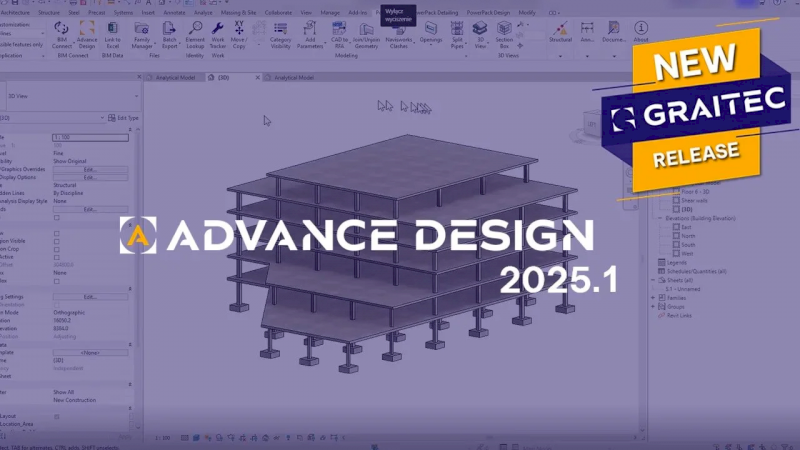The height and width of the screenshot is (450, 800).
Task: Launch the CAD to RFA converter
Action: click(x=339, y=35)
